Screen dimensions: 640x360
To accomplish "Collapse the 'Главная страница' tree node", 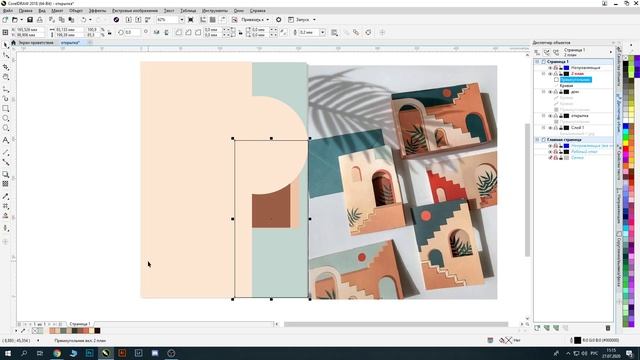I will coord(537,140).
